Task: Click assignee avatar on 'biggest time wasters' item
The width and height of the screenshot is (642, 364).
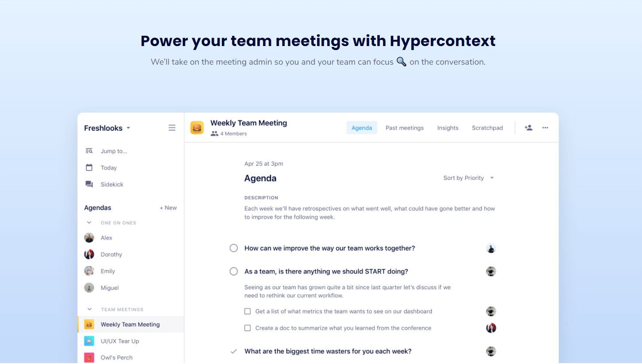Action: tap(491, 351)
